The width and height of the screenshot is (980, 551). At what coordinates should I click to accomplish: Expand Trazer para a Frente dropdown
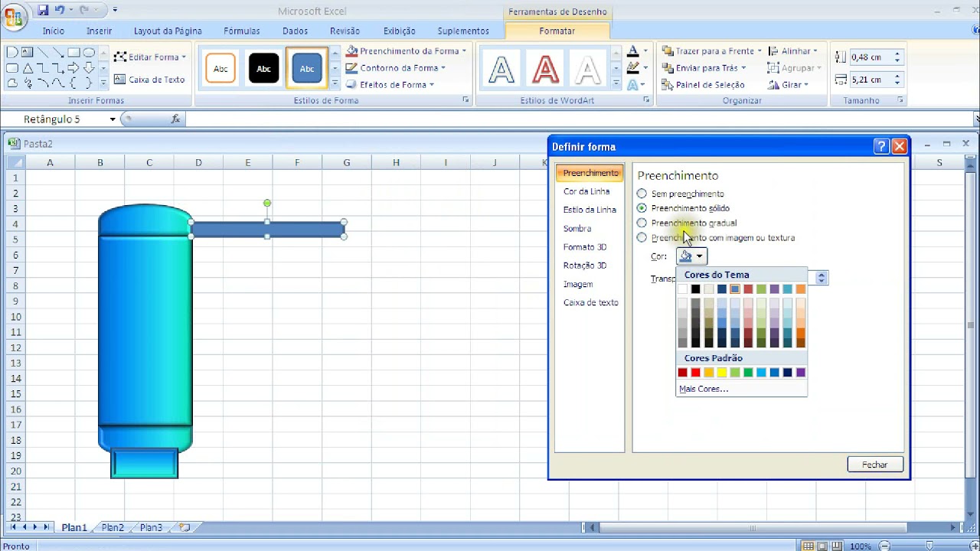pos(759,51)
